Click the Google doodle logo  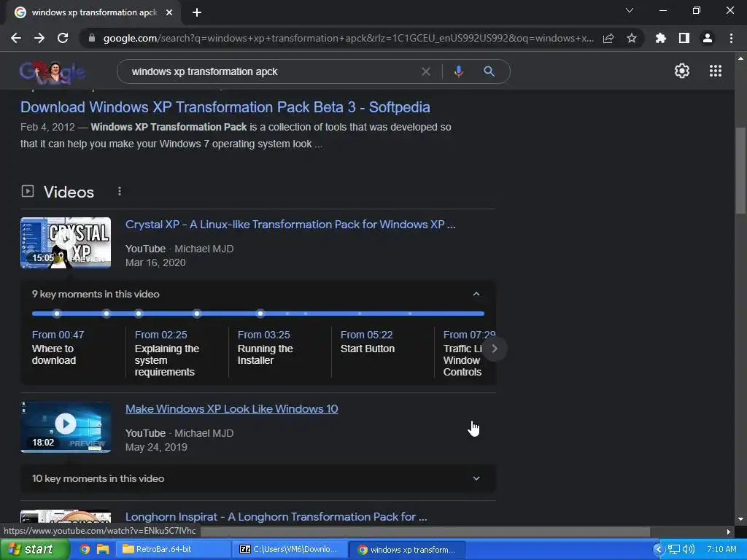53,73
